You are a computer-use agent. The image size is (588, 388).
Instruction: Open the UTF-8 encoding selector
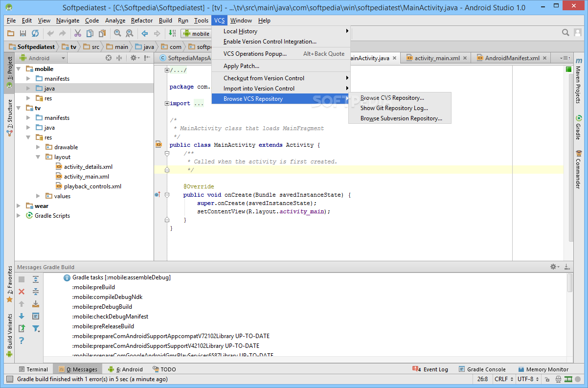tap(528, 379)
